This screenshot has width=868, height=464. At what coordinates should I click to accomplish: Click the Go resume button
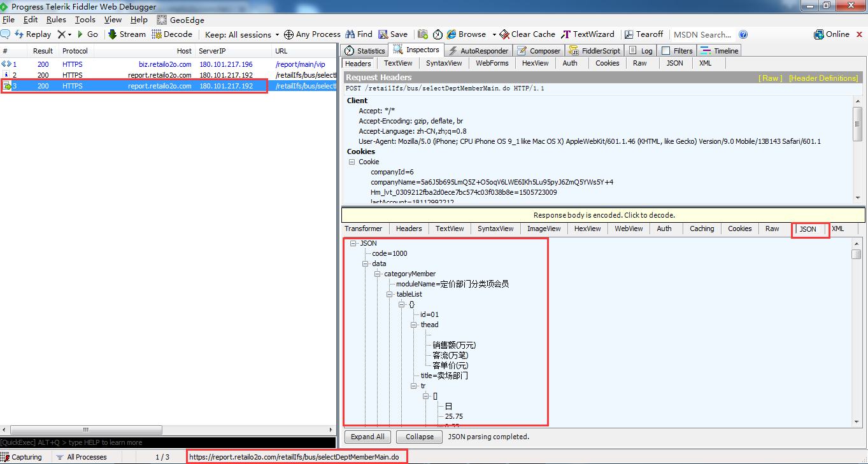[88, 34]
